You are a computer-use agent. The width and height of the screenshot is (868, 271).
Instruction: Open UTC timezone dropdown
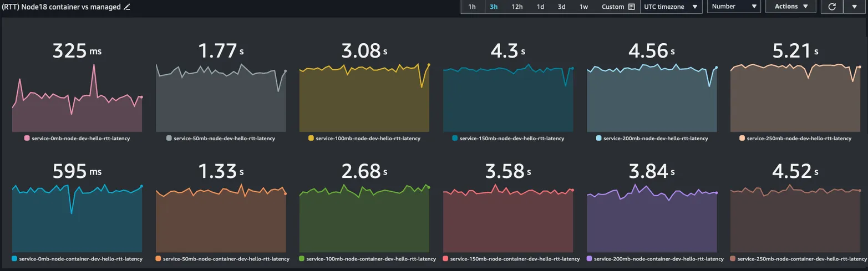[x=670, y=7]
